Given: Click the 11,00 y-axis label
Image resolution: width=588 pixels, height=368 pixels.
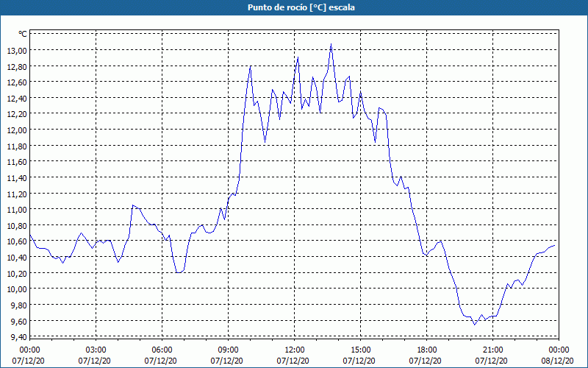Looking at the screenshot, I should coord(17,210).
